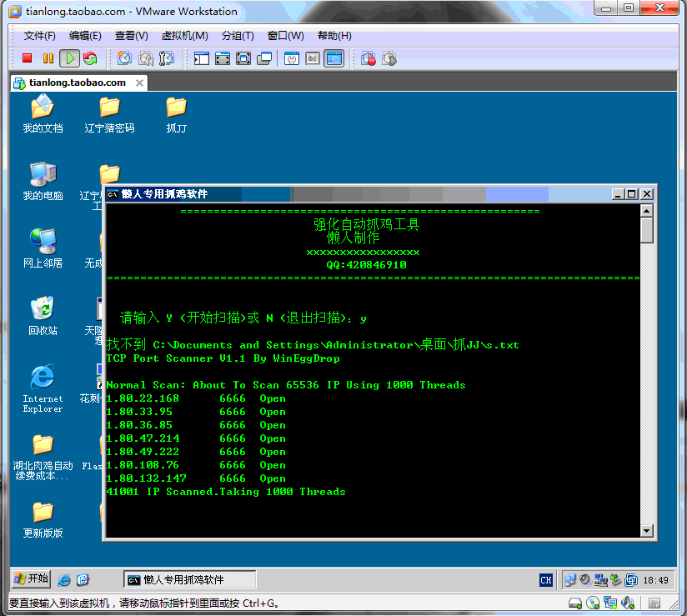Click the 强化自动抓鸡工具 heading in console
The image size is (687, 616).
coord(367,224)
